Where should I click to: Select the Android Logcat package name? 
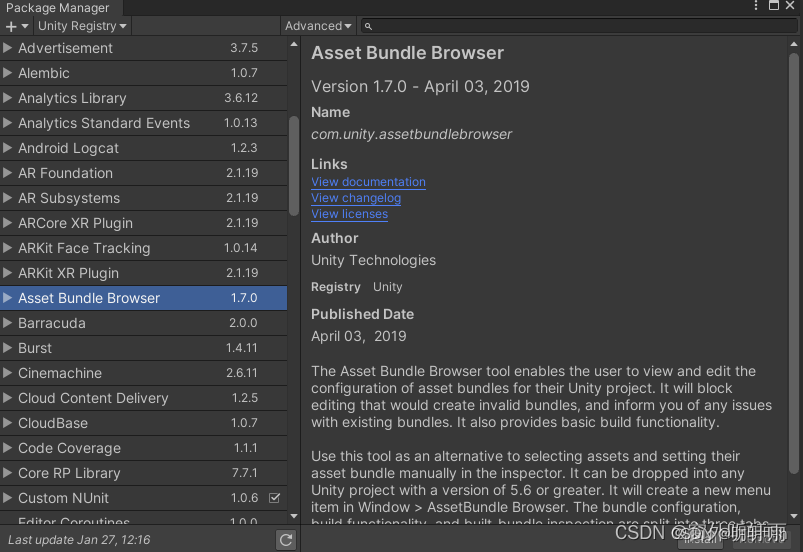click(x=69, y=148)
